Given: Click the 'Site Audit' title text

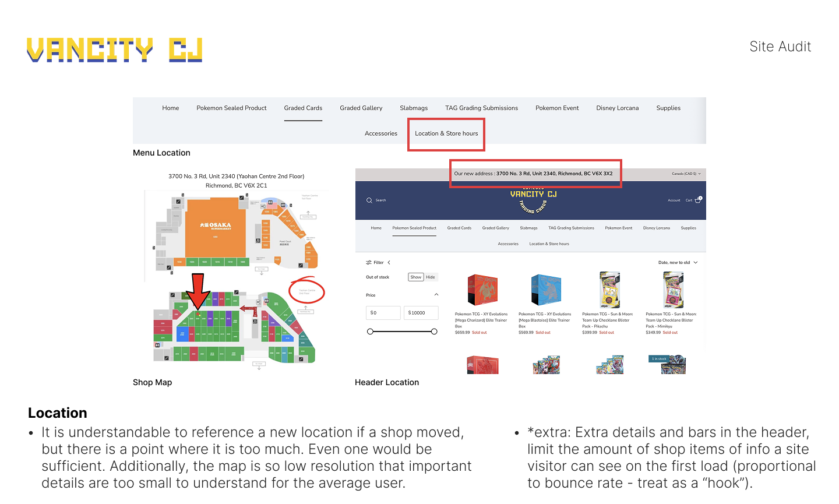Looking at the screenshot, I should point(780,47).
